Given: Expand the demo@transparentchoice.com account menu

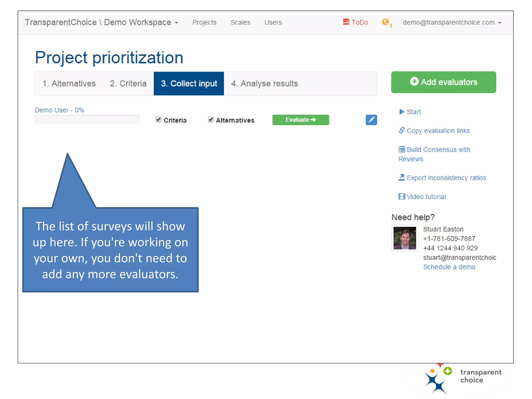Looking at the screenshot, I should [452, 23].
